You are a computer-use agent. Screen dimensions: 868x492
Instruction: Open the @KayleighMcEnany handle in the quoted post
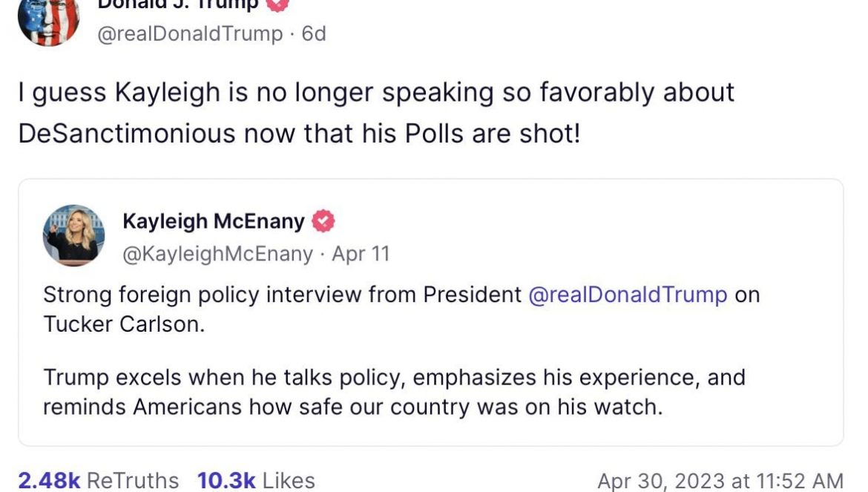coord(217,254)
